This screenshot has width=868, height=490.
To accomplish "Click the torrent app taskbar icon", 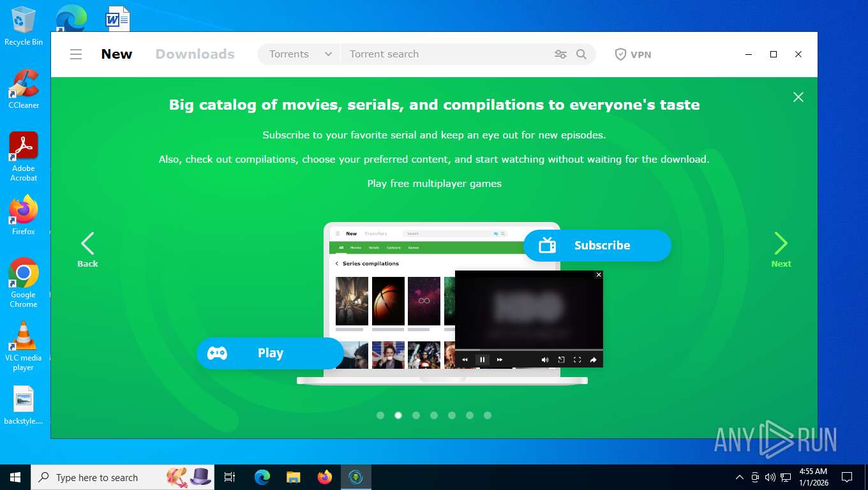I will [x=356, y=477].
